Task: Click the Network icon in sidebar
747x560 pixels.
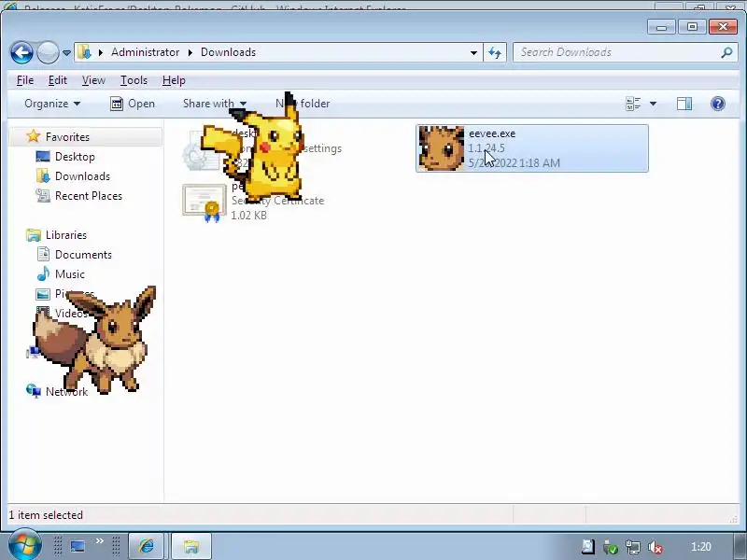Action: point(34,391)
